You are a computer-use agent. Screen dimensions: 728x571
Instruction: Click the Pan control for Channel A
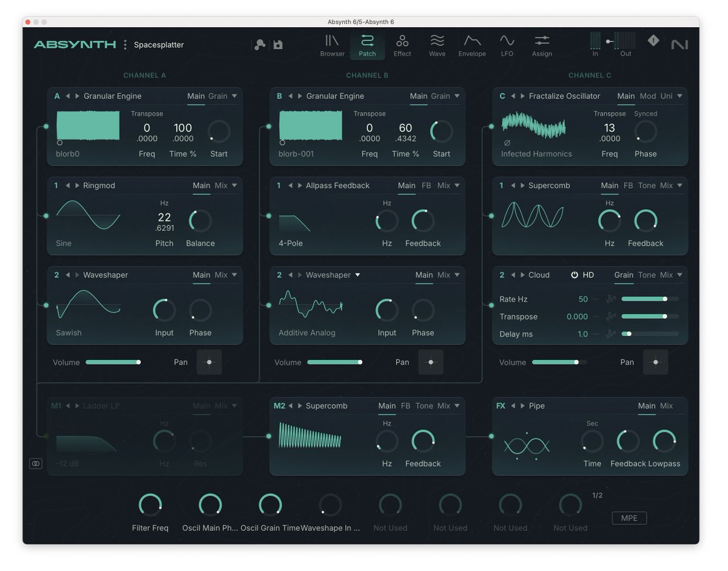click(209, 362)
